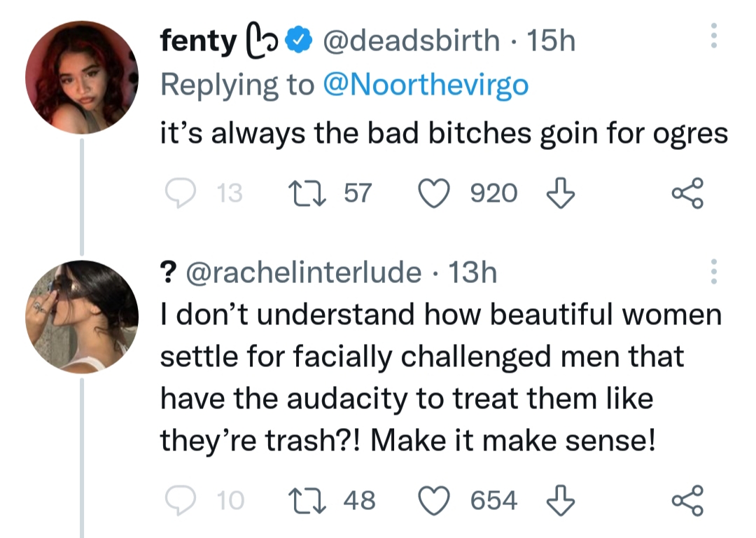Open reply on fenty's tweet
Screen dimensions: 756x538
[x=181, y=193]
